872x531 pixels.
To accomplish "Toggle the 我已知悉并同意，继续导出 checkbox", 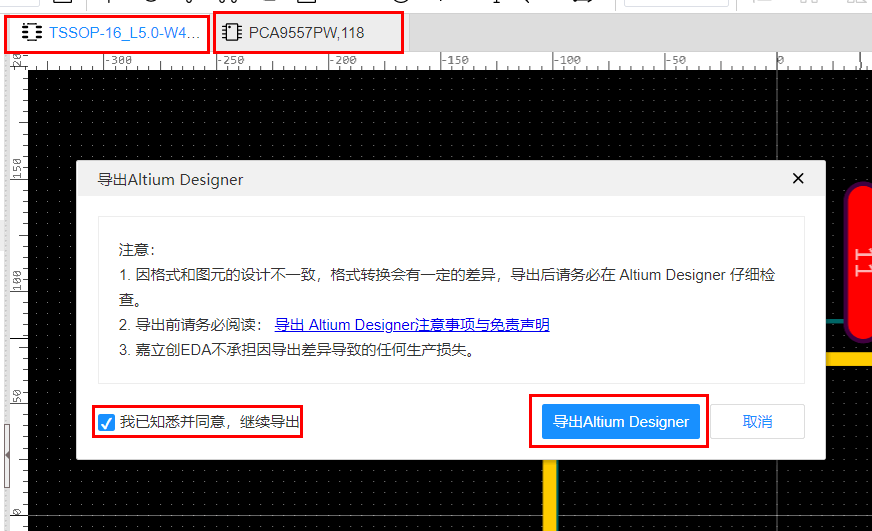I will [x=106, y=422].
